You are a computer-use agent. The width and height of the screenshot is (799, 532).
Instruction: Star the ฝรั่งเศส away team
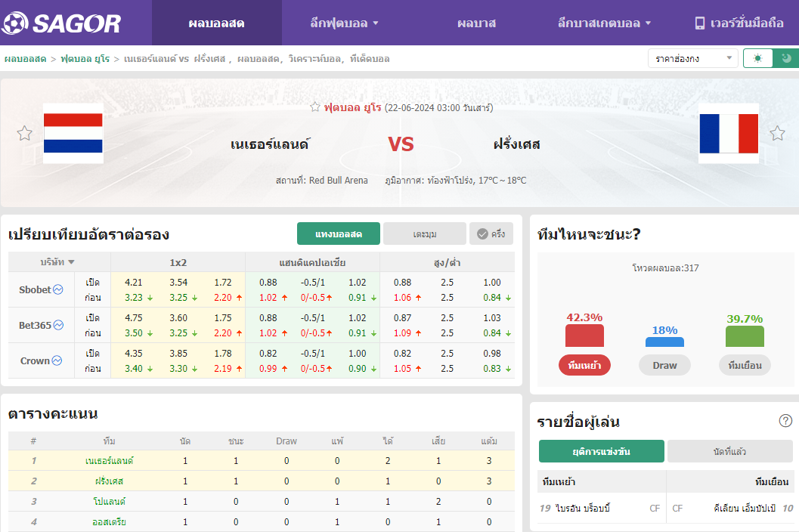(x=777, y=134)
